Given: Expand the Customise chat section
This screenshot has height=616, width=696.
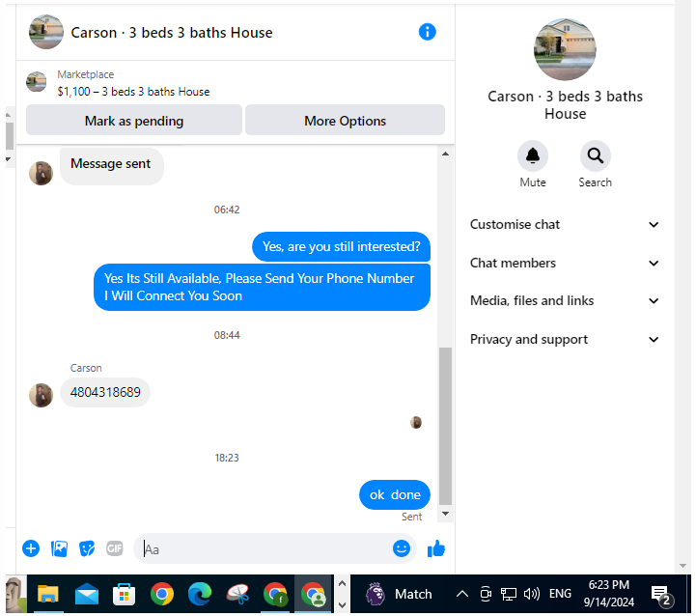Looking at the screenshot, I should point(565,224).
